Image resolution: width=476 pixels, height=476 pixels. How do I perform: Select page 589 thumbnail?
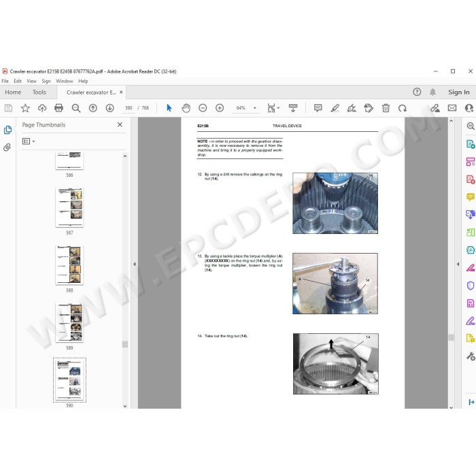69,323
